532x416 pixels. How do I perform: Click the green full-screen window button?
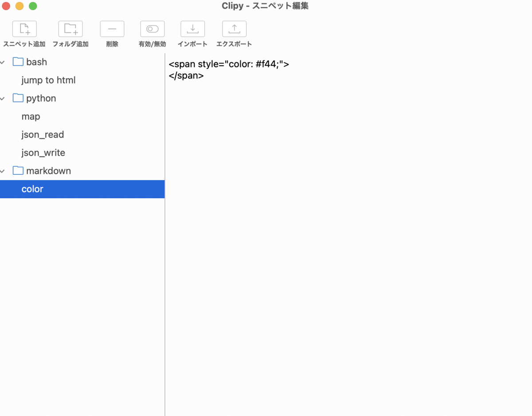pyautogui.click(x=32, y=6)
